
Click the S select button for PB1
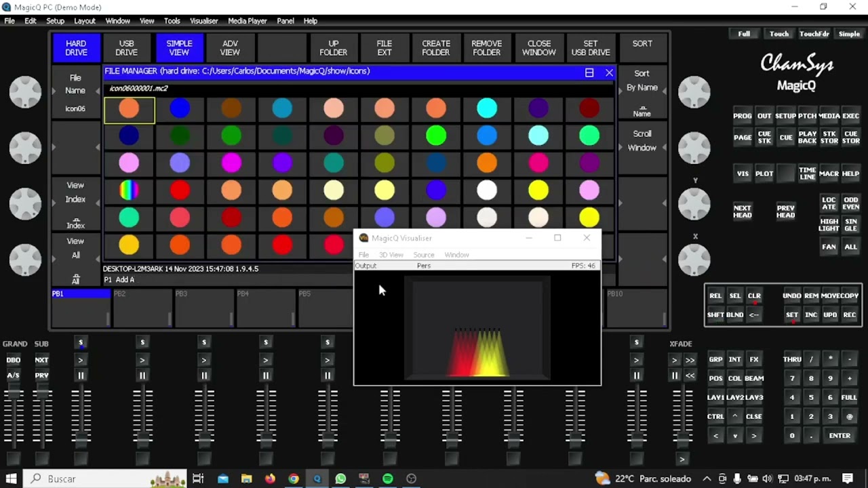coord(81,342)
